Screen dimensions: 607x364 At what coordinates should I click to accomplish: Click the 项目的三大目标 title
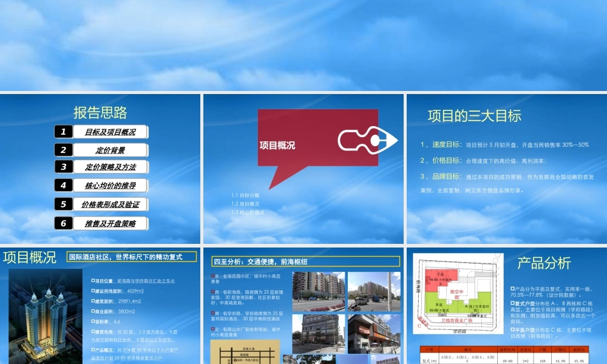coord(474,116)
